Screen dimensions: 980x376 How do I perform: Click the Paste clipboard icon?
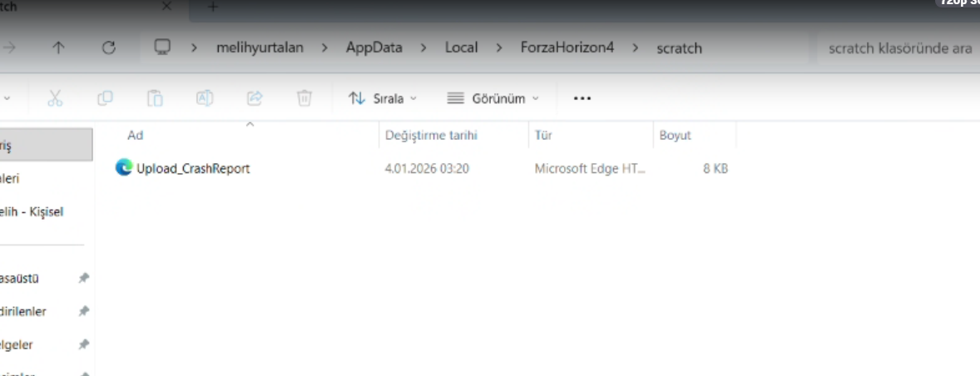(x=155, y=98)
